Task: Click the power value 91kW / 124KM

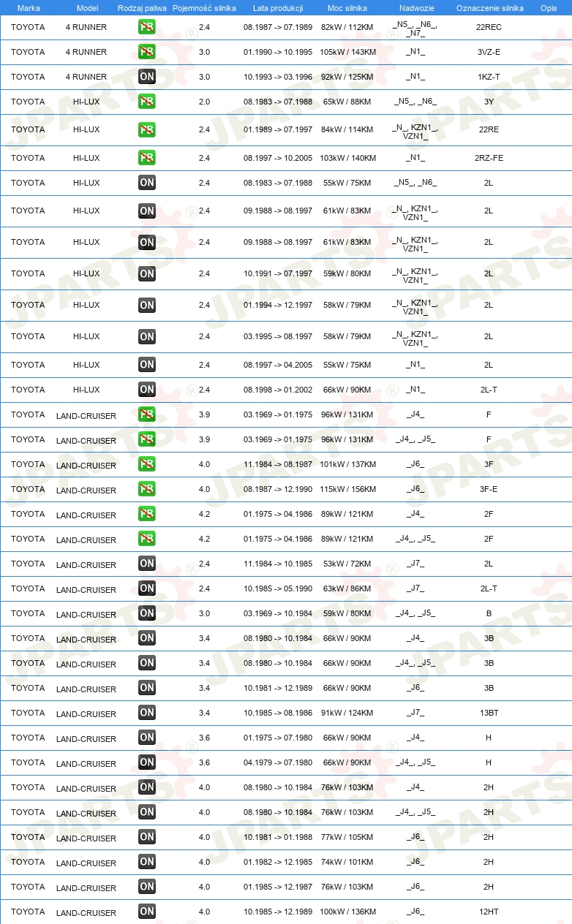Action: [x=347, y=713]
